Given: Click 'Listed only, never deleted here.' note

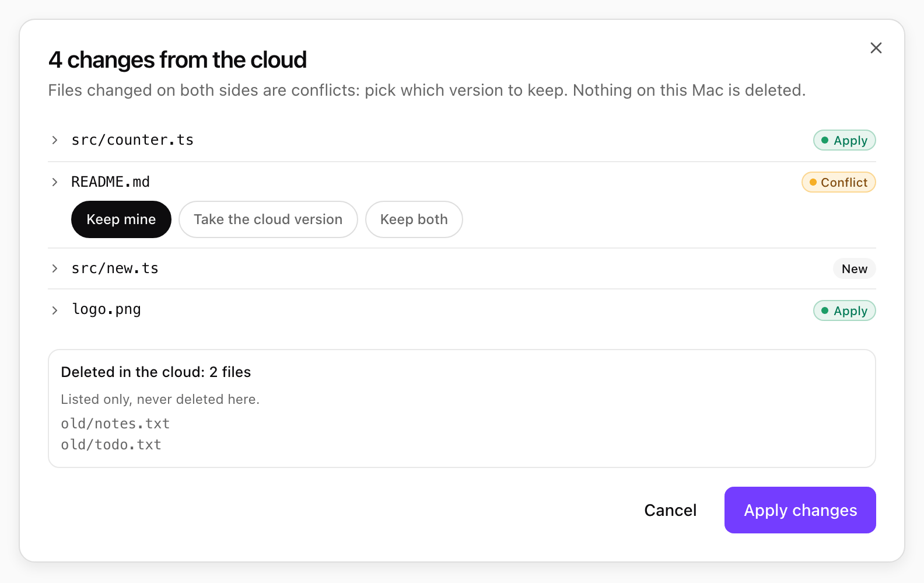Looking at the screenshot, I should click(160, 399).
